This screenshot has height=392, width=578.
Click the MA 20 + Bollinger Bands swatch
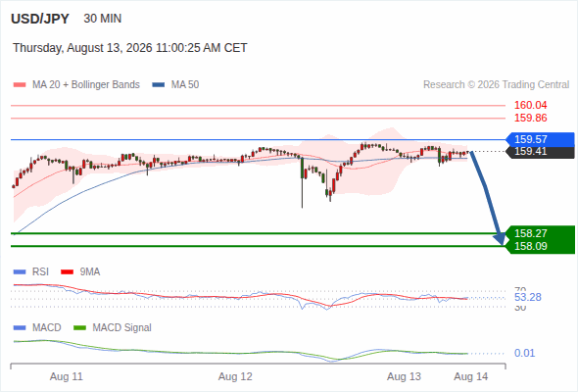20,85
